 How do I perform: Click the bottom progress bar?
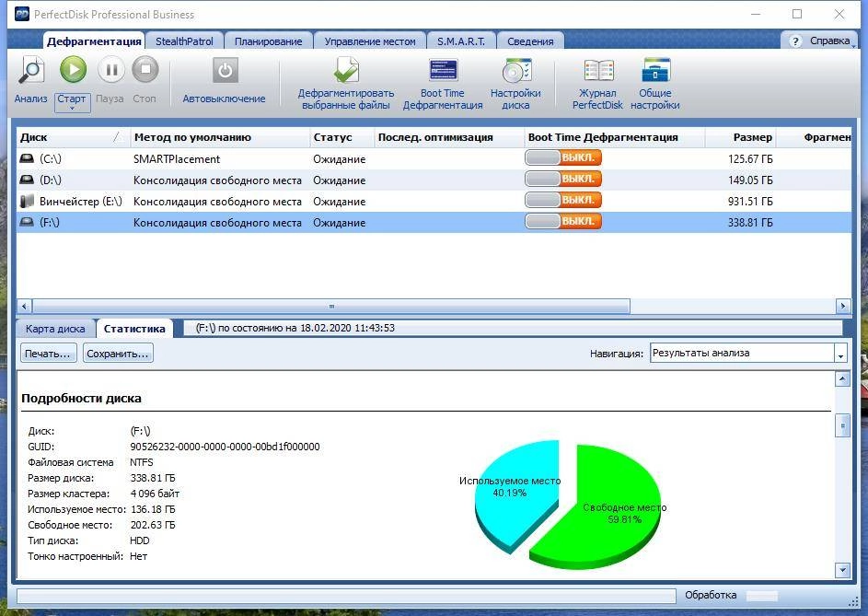(x=346, y=596)
